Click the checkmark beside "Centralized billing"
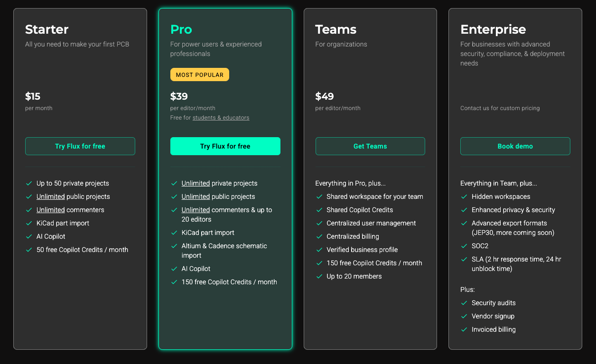This screenshot has width=596, height=364. coord(319,236)
